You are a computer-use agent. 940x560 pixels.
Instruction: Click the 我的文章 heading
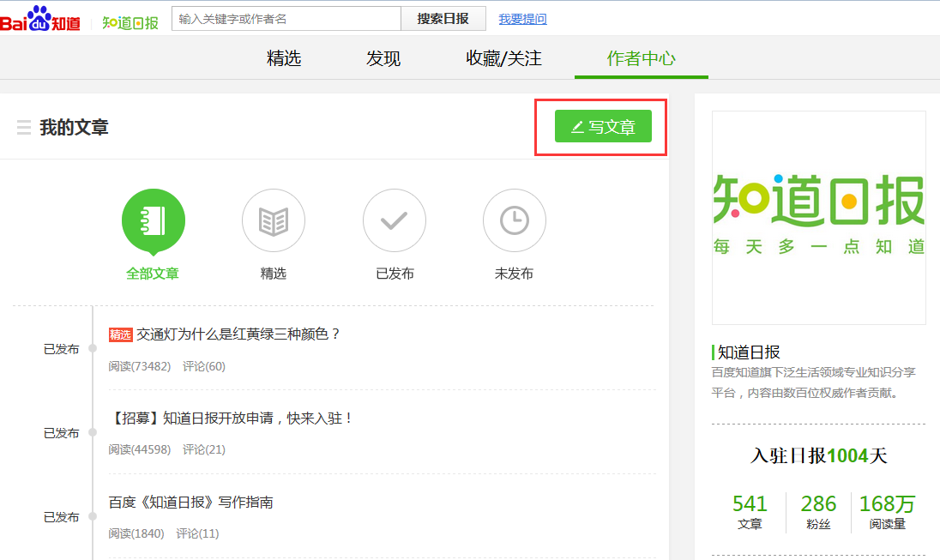[x=75, y=128]
